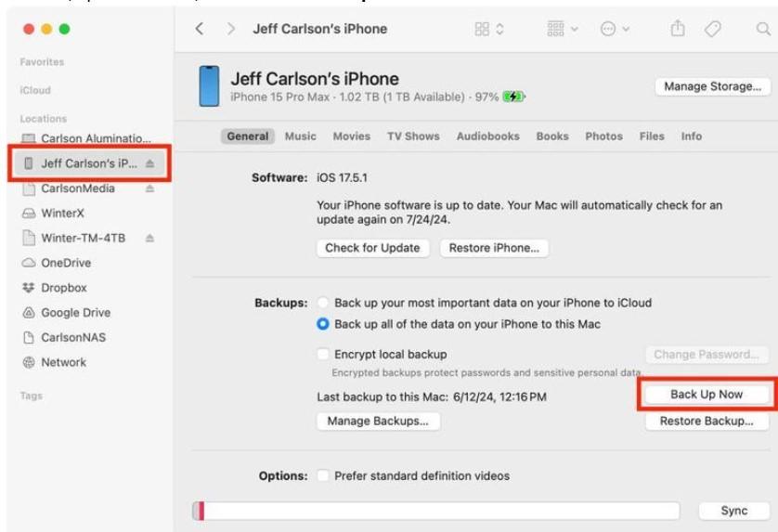The height and width of the screenshot is (532, 778).
Task: Click the Share icon in toolbar
Action: tap(679, 29)
